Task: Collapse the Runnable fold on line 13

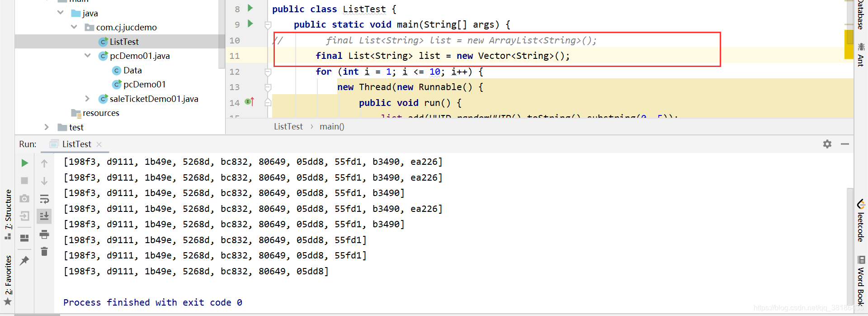Action: [268, 87]
